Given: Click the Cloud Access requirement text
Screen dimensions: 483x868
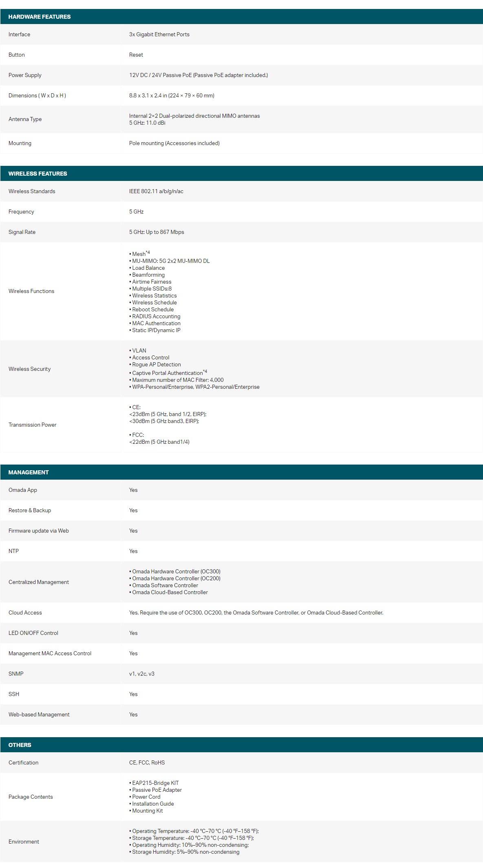Looking at the screenshot, I should tap(256, 613).
